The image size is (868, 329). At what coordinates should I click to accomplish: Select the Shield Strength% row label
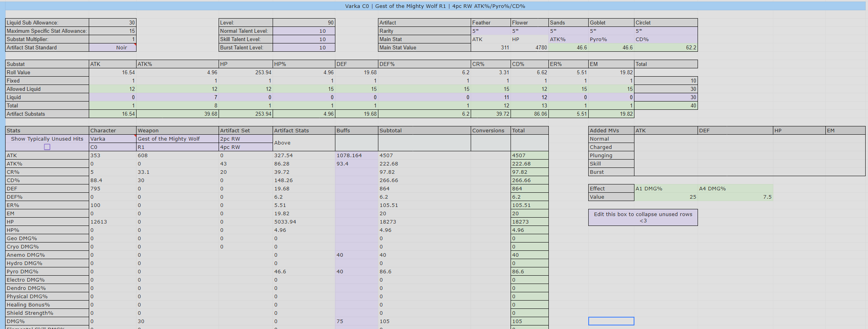point(47,313)
